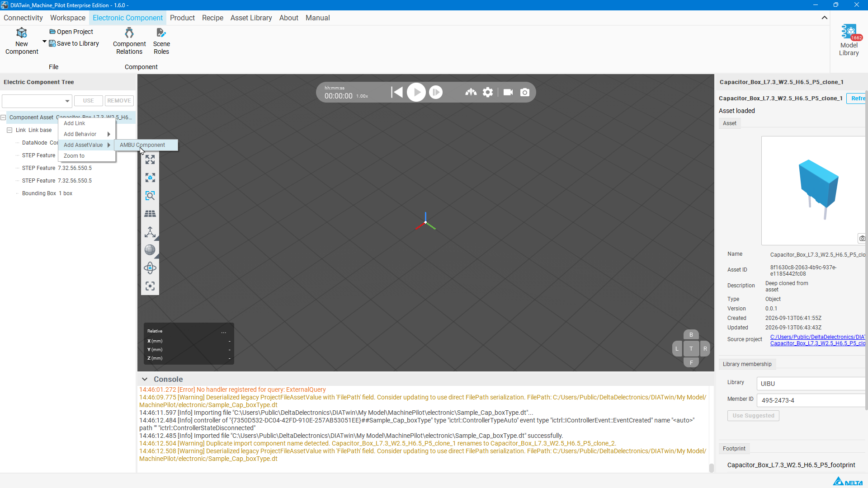Click the DIATwin app icon in title bar
The height and width of the screenshot is (488, 868).
(5, 5)
